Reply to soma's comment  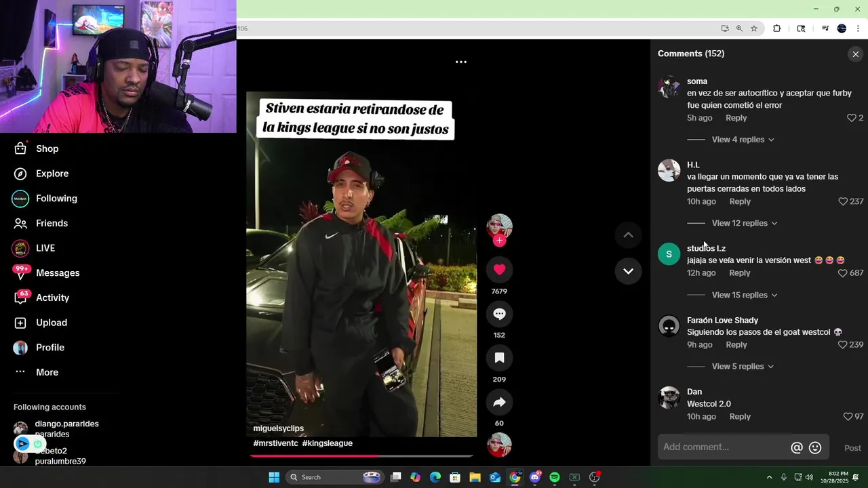(x=736, y=118)
